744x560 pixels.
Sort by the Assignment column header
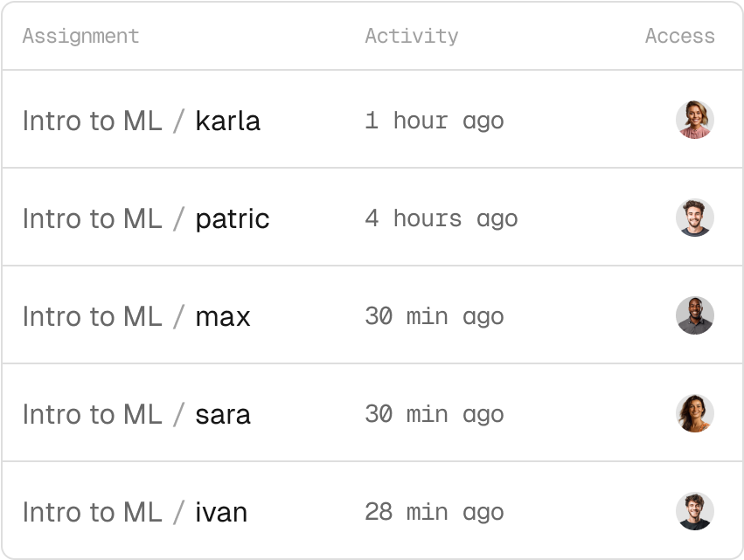80,36
